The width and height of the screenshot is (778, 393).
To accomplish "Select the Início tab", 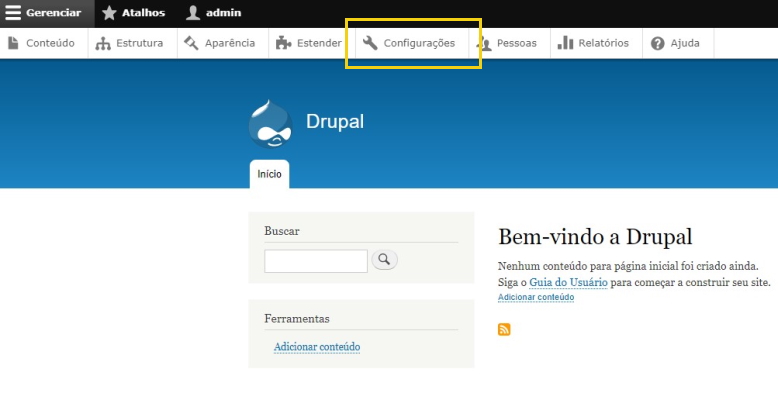I will pyautogui.click(x=269, y=174).
